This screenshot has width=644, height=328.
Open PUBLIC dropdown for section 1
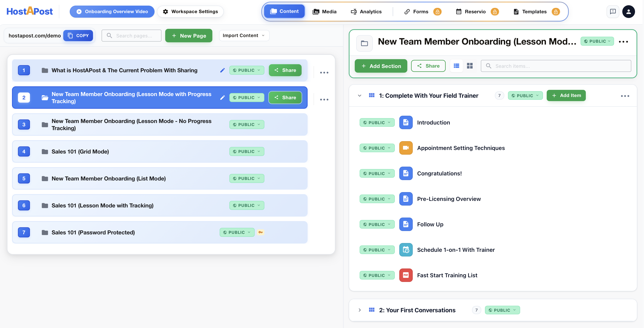click(x=525, y=95)
